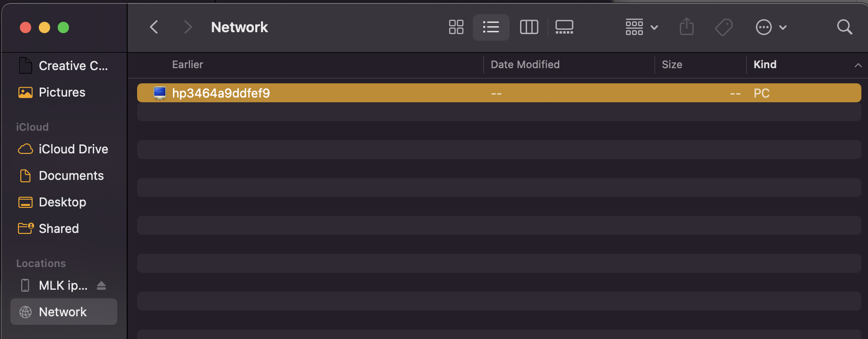This screenshot has height=339, width=868.
Task: Open the Search magnifier icon
Action: pyautogui.click(x=844, y=27)
